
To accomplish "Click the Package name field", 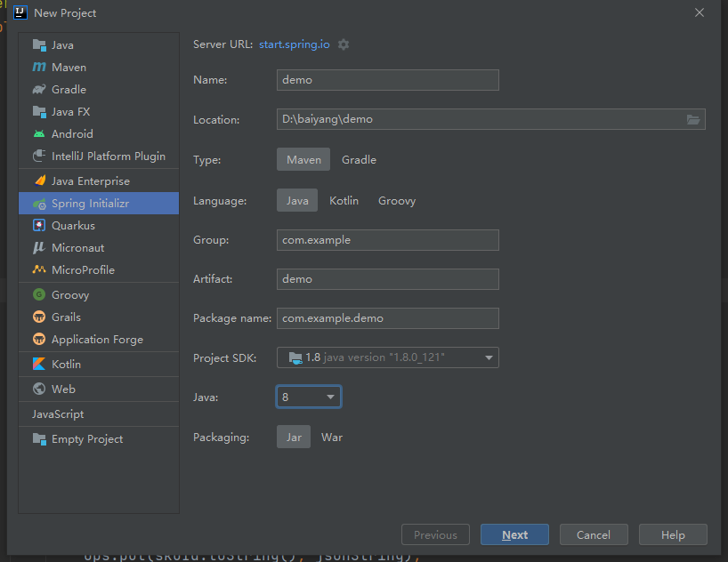I will (x=388, y=317).
